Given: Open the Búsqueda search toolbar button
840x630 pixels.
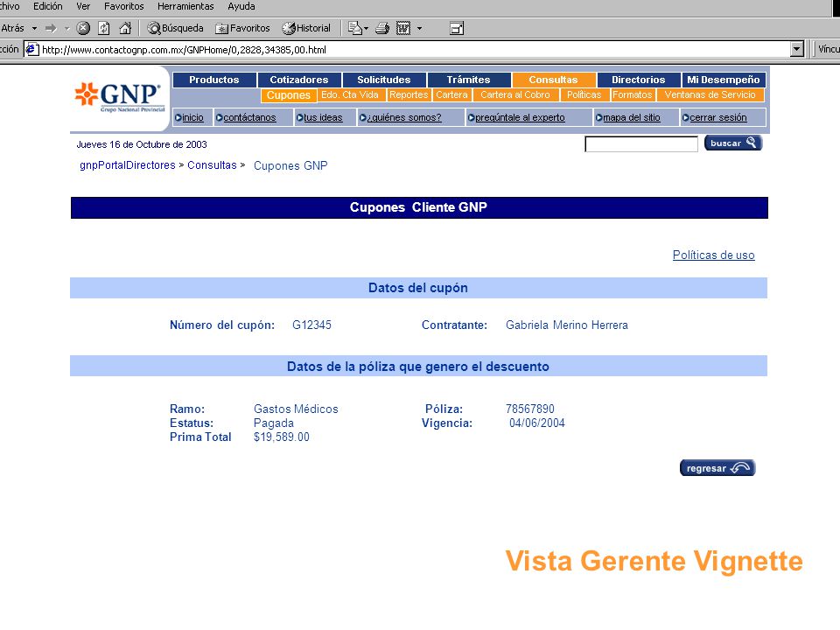Looking at the screenshot, I should pos(176,28).
